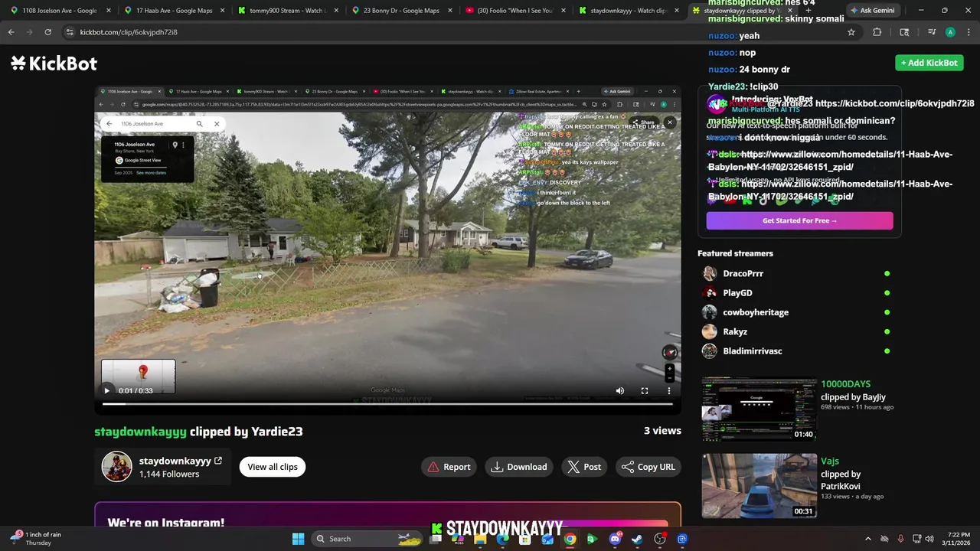Screen dimensions: 980x551
Task: Open staydownkayyy link in the clip title
Action: (x=140, y=432)
